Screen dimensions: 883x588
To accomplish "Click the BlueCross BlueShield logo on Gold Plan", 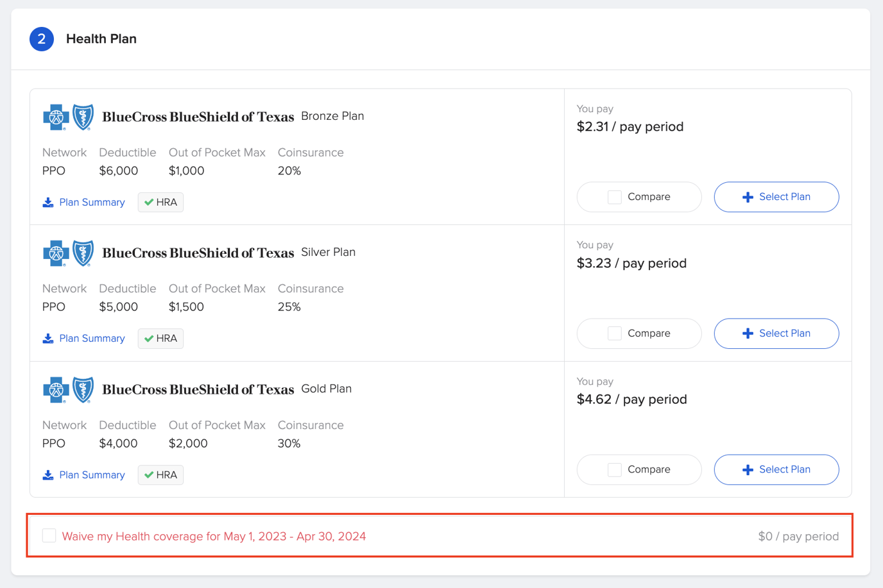I will pos(69,390).
